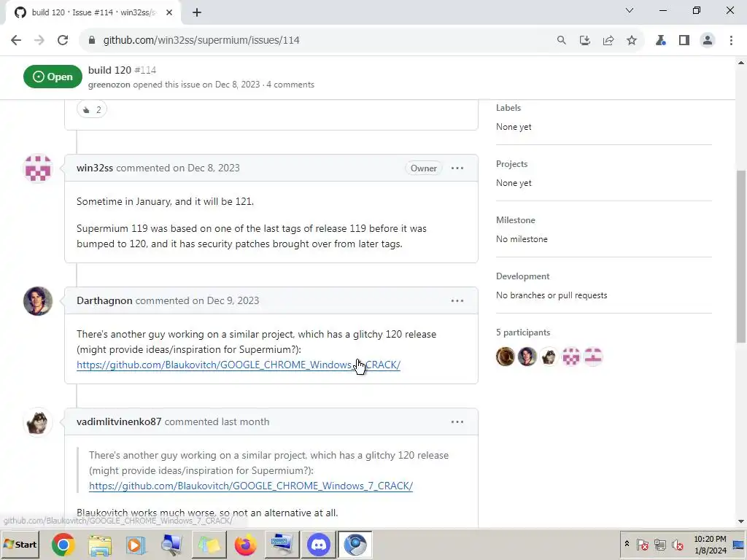Click the network status tray icon

(x=659, y=544)
